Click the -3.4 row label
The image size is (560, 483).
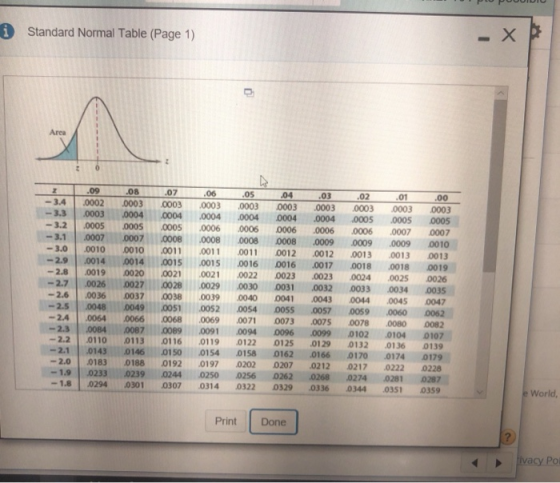click(55, 202)
